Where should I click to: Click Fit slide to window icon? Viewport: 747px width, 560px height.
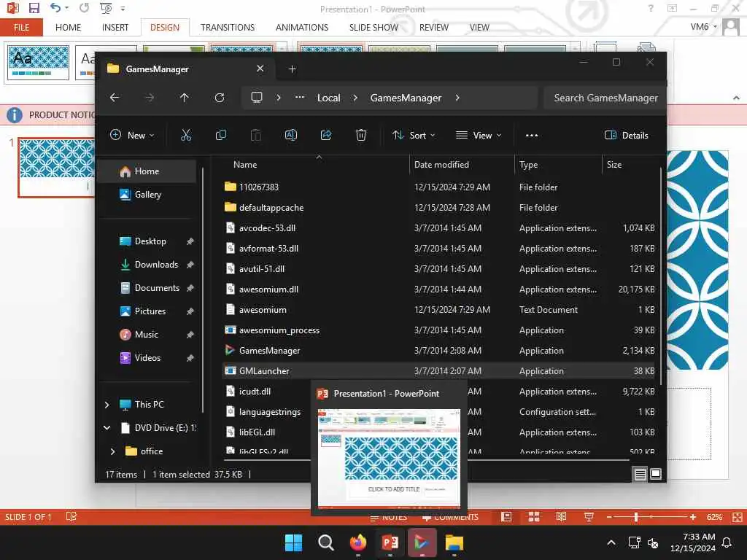click(x=738, y=517)
